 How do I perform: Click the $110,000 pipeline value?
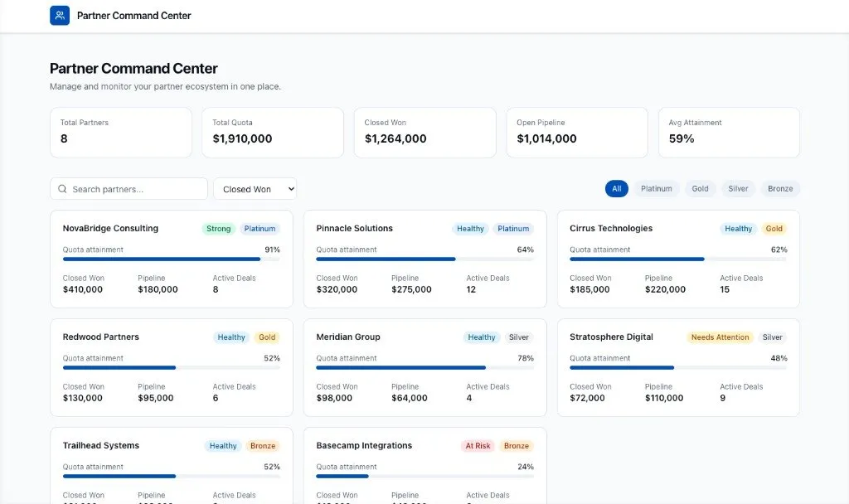pos(664,398)
